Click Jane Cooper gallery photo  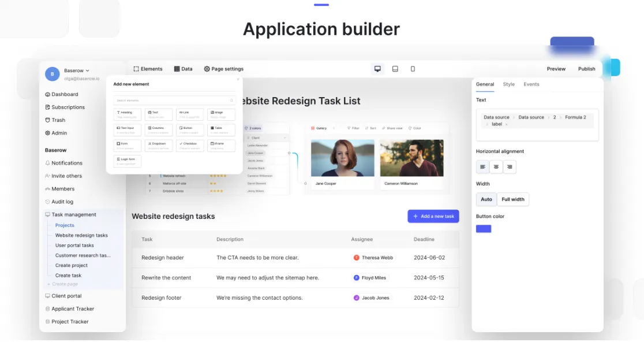[343, 158]
